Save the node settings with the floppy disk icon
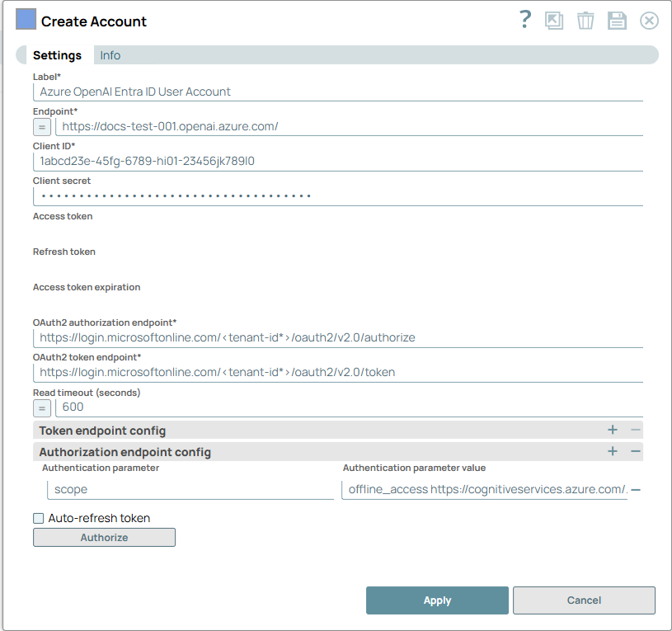 tap(617, 20)
